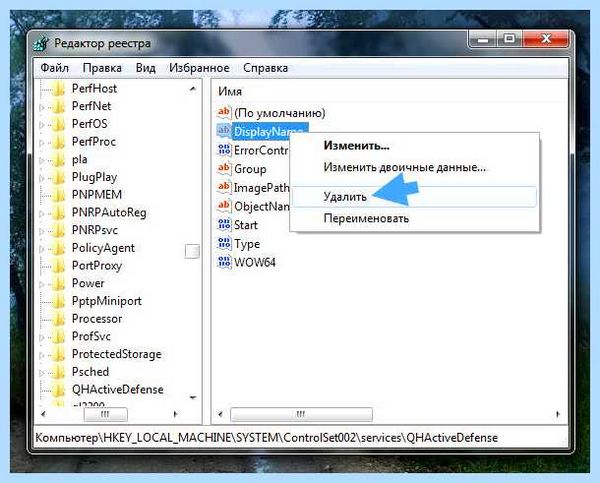
Task: Click the tree pane horizontal scrollbar thumb
Action: click(x=105, y=414)
